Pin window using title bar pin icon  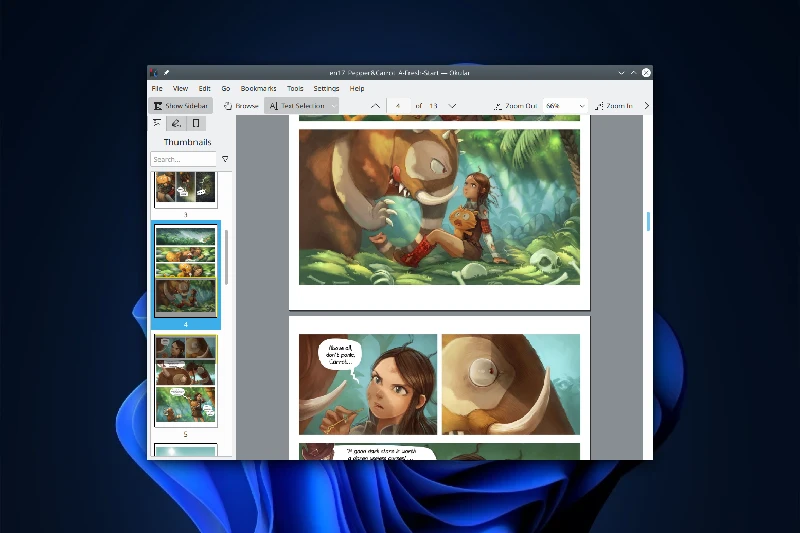tap(167, 72)
